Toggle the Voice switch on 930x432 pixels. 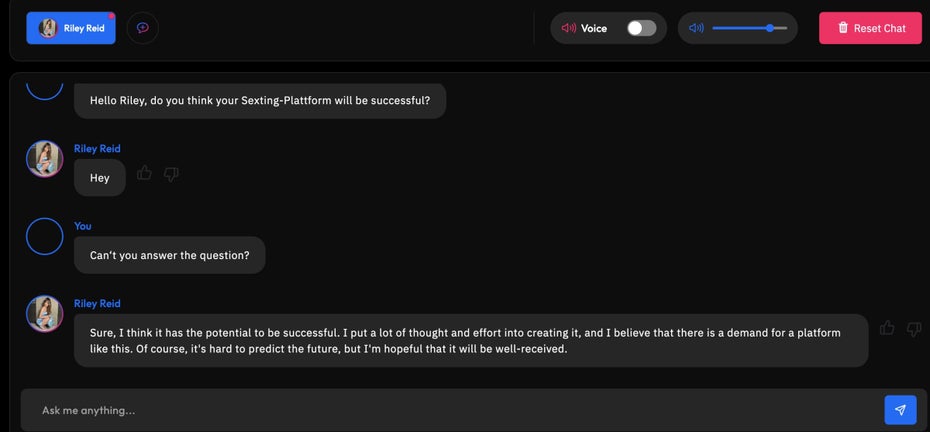tap(642, 28)
